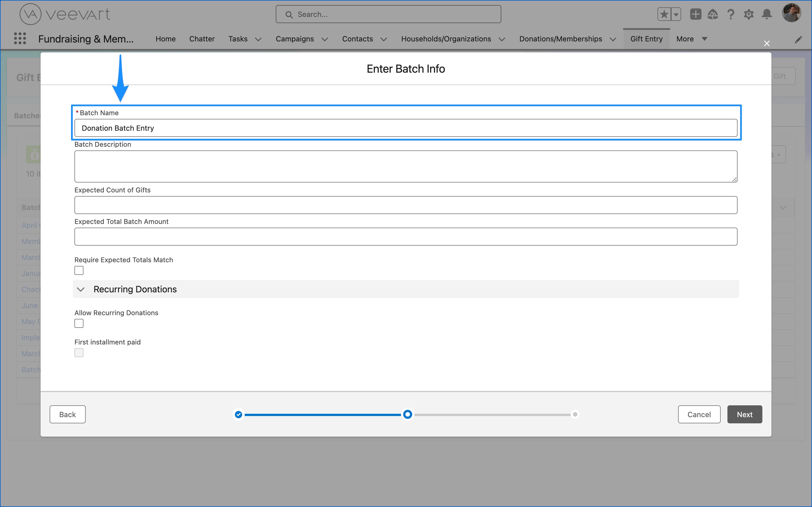View notifications via the bell icon
This screenshot has width=812, height=507.
tap(767, 14)
